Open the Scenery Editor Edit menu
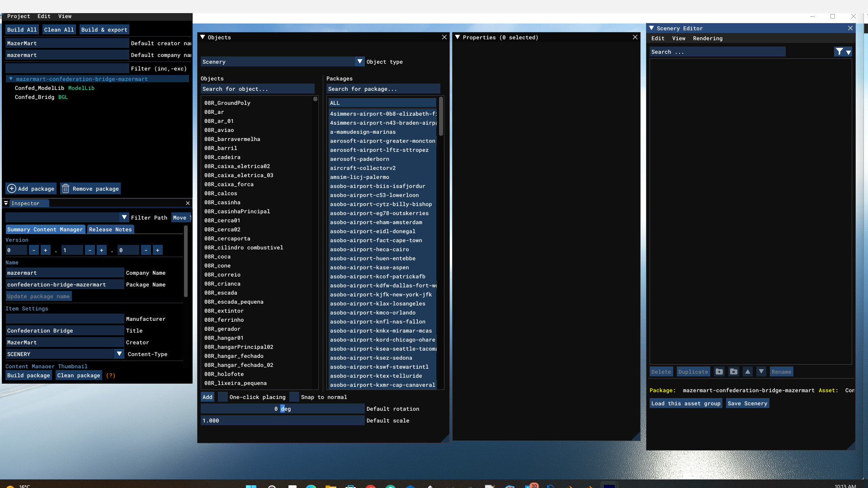Viewport: 868px width, 488px height. [x=658, y=38]
